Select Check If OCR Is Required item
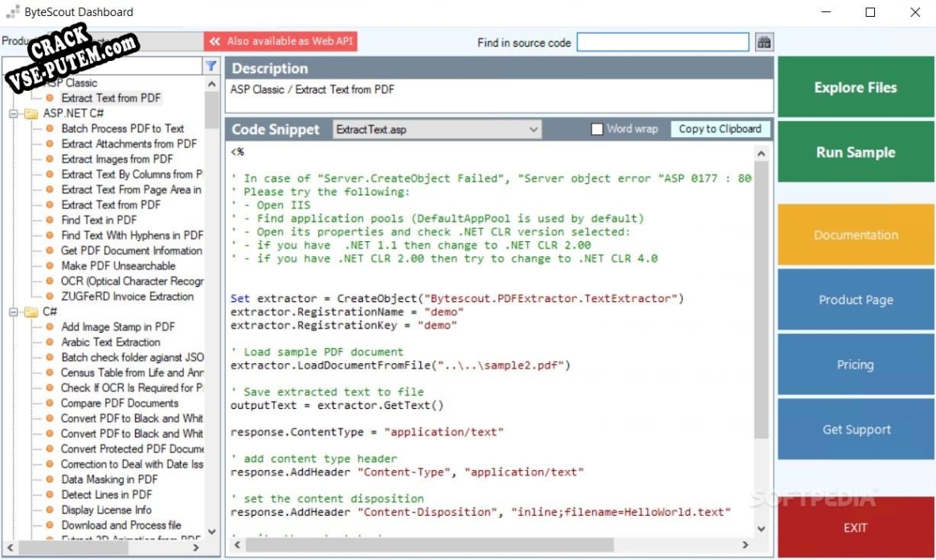This screenshot has height=560, width=936. 132,388
